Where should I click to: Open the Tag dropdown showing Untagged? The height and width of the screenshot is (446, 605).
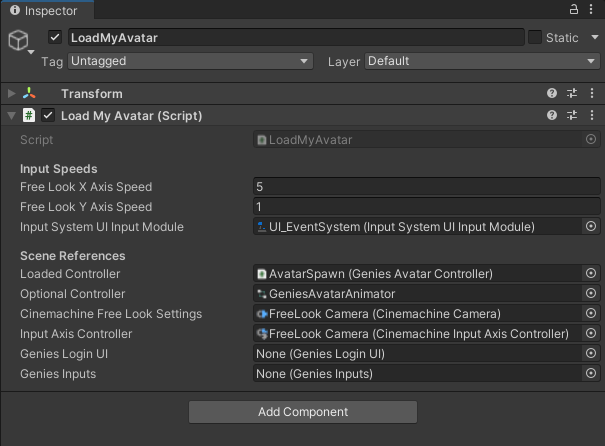190,61
